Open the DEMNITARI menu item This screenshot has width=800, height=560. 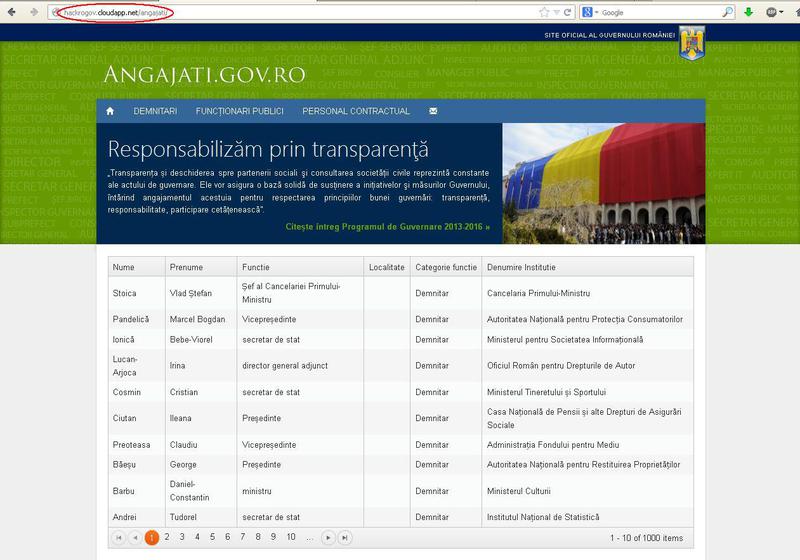click(x=155, y=111)
